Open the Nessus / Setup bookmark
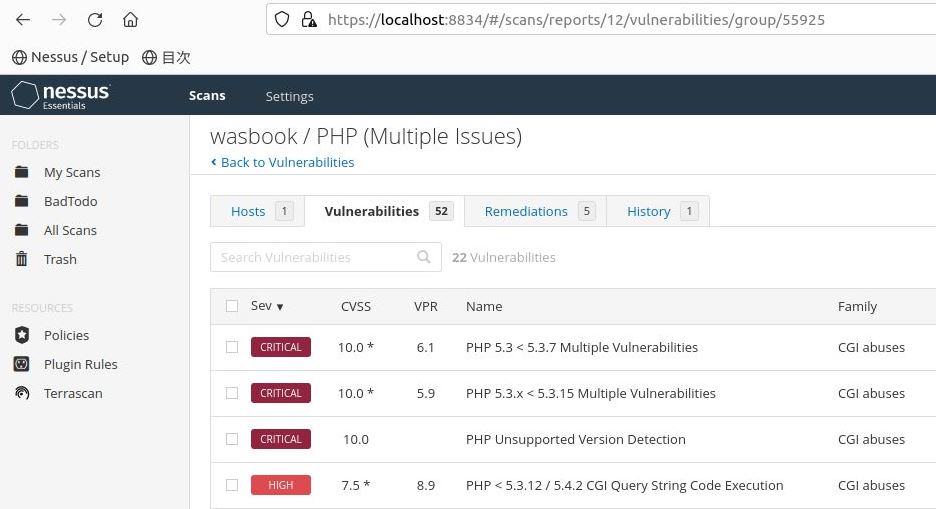 [x=70, y=57]
